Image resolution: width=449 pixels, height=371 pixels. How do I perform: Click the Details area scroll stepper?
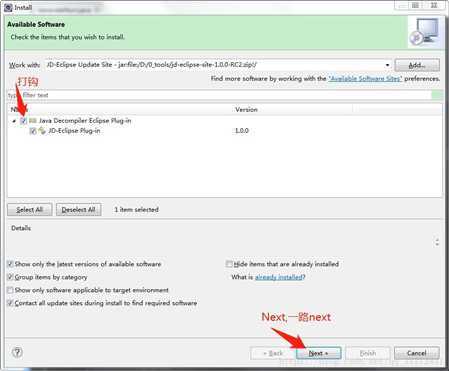point(437,242)
